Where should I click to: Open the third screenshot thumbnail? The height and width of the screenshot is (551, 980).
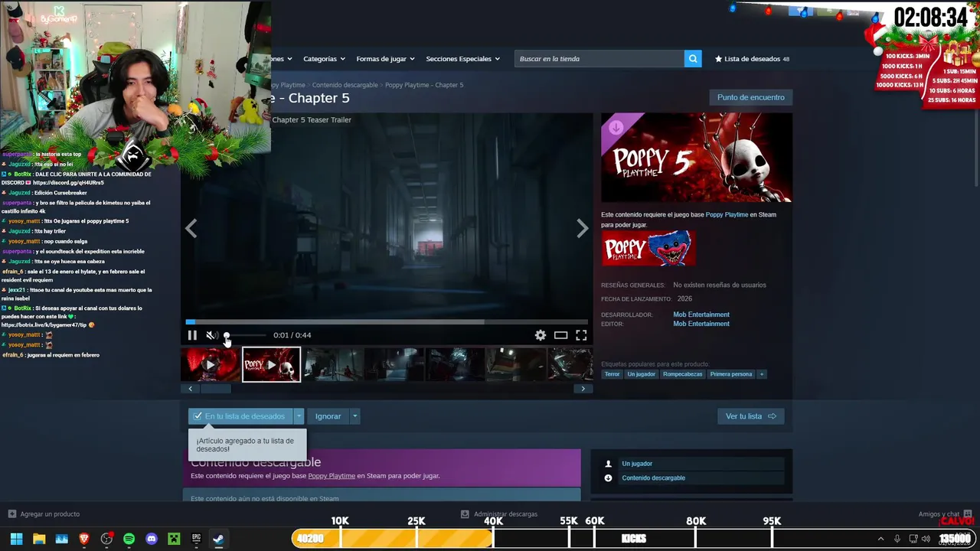point(333,365)
